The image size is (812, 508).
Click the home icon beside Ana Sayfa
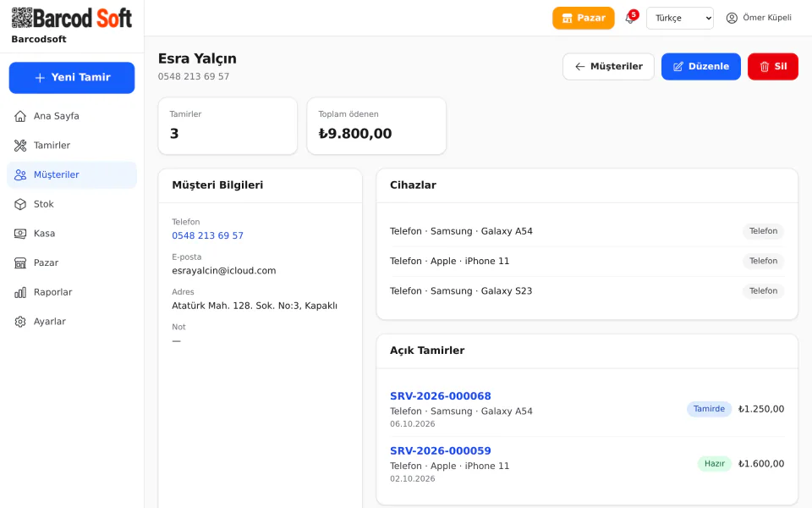pos(20,116)
